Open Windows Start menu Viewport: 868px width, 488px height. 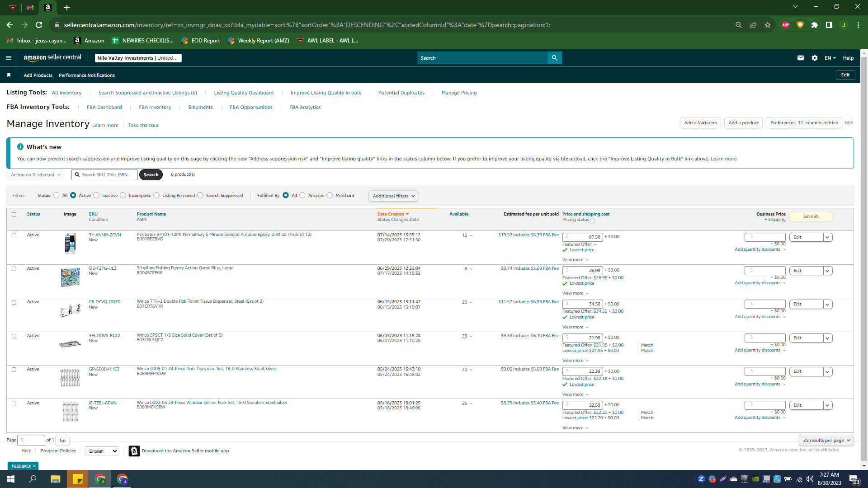click(x=11, y=479)
